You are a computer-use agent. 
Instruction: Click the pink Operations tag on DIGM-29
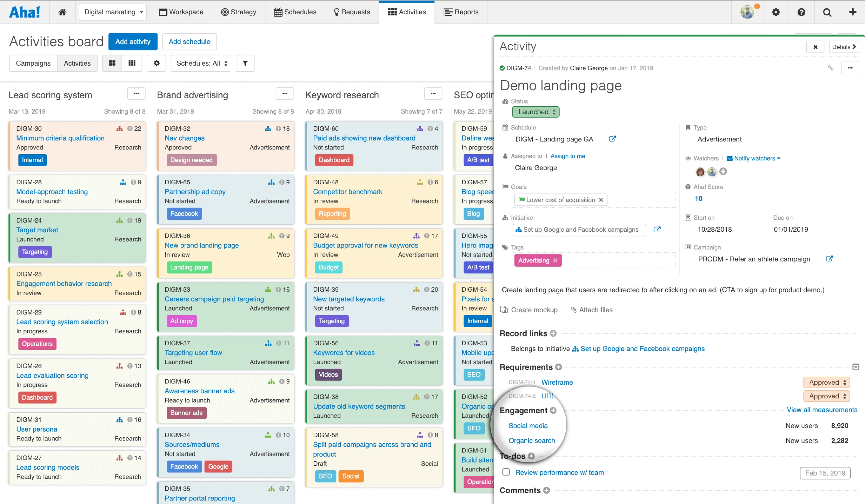pyautogui.click(x=37, y=344)
